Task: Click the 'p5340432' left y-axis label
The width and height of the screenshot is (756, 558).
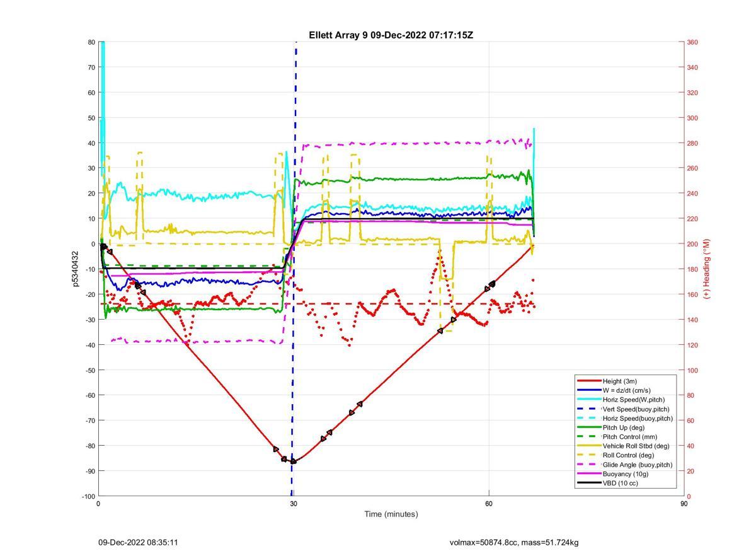Action: click(77, 269)
